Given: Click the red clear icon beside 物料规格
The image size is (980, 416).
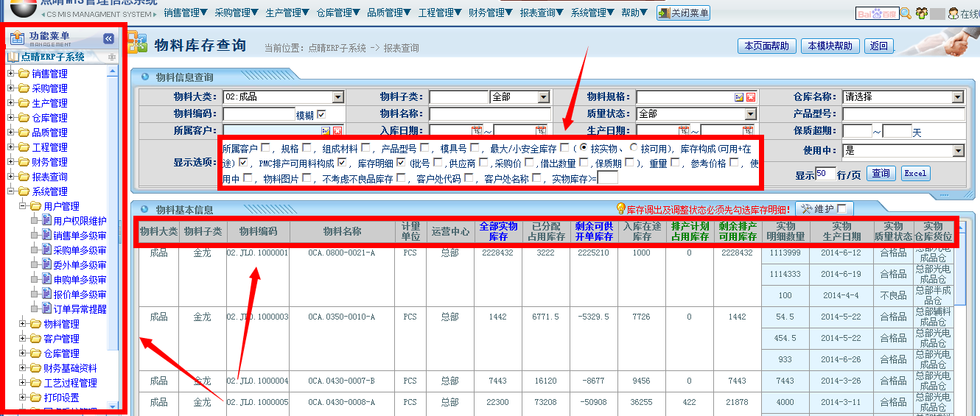Looking at the screenshot, I should (x=750, y=97).
